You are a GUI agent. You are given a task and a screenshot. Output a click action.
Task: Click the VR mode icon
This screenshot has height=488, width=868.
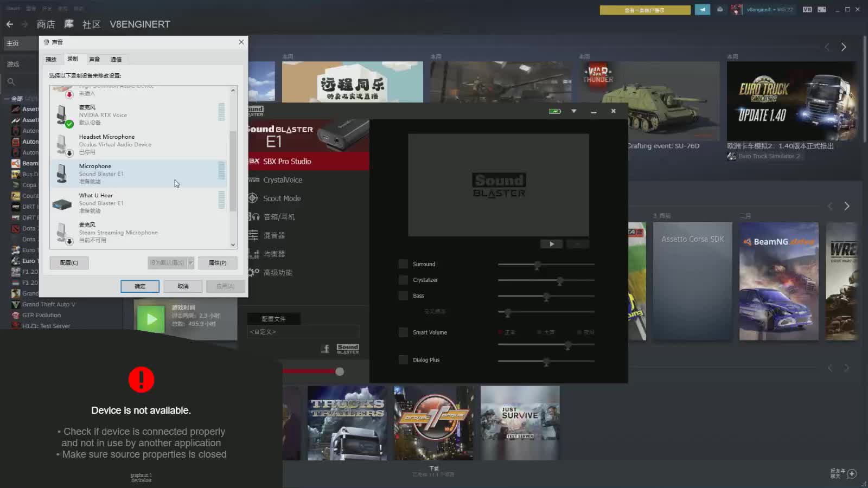[807, 10]
